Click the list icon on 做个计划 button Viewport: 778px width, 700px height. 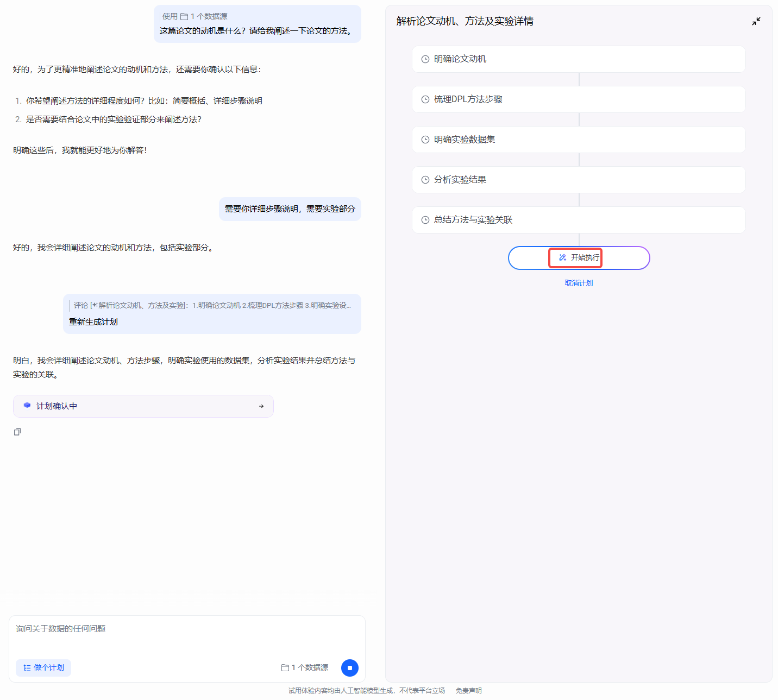(27, 668)
